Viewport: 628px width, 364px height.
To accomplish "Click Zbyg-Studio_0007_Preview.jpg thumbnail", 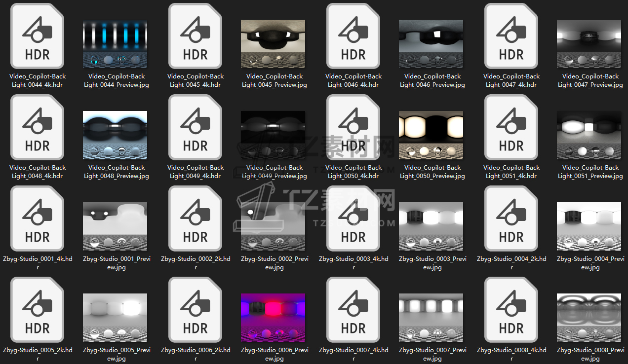I will pos(431,318).
